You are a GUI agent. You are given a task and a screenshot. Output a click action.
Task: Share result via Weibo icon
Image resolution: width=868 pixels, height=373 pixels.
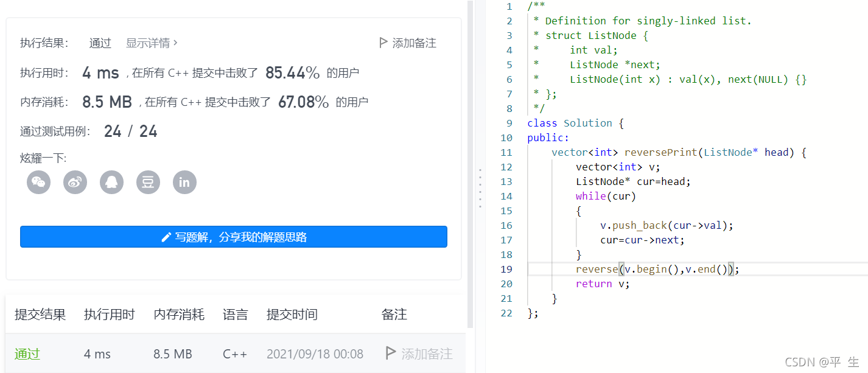pyautogui.click(x=75, y=182)
